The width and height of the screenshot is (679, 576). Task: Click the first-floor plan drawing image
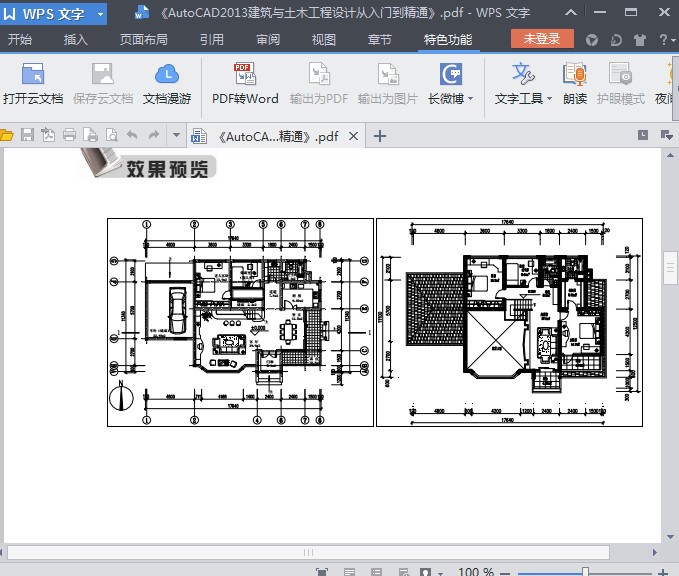(240, 322)
